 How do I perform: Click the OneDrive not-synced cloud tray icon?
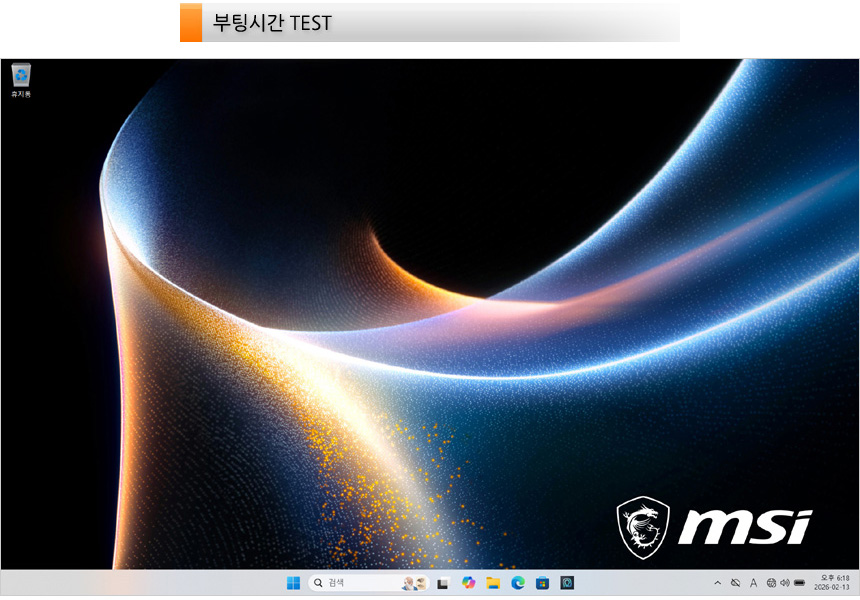click(735, 583)
